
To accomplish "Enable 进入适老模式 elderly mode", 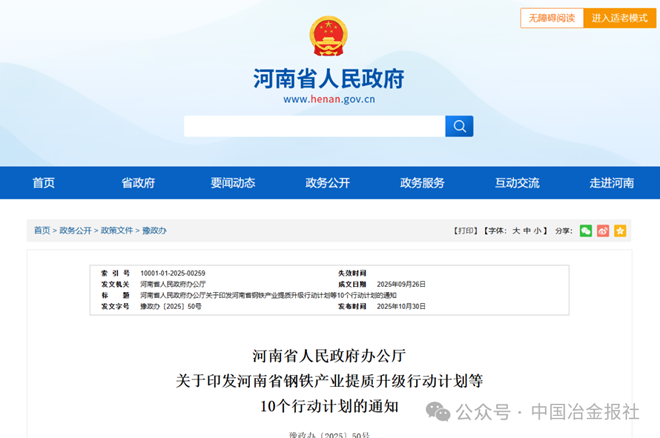I will 620,18.
